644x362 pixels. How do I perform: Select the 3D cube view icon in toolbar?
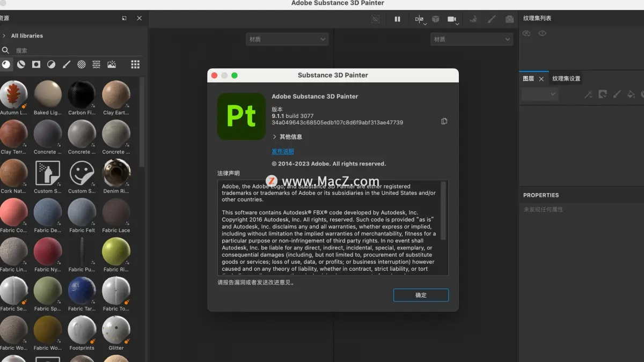click(x=436, y=19)
